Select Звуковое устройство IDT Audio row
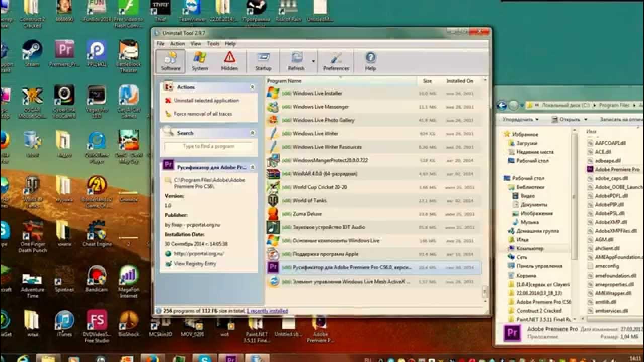 (x=373, y=227)
